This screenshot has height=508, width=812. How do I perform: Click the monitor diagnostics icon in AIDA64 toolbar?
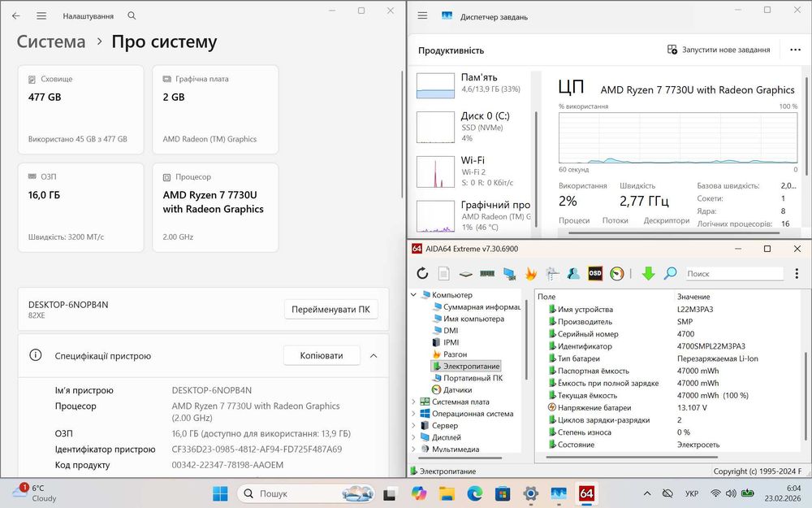point(552,273)
